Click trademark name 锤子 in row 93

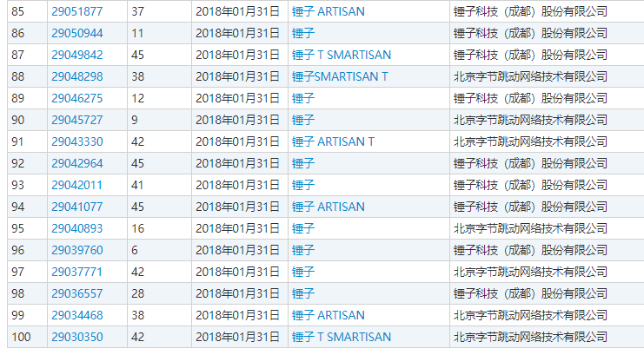(x=303, y=186)
